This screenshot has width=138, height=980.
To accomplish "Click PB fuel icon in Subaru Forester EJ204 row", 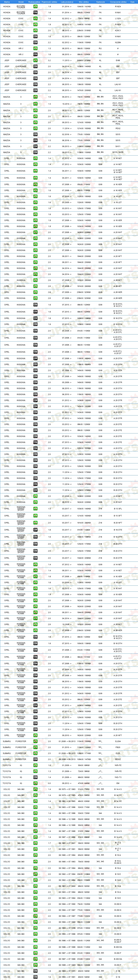I will (35, 742).
